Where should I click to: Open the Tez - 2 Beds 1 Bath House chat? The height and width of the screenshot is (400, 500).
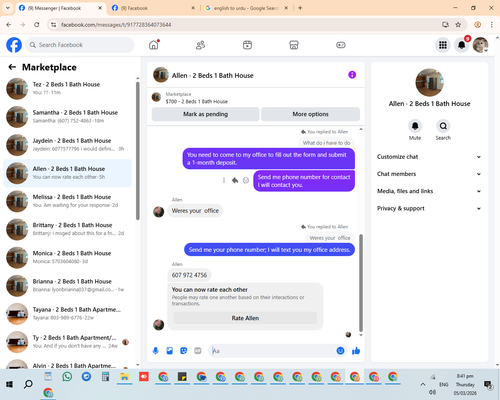coord(67,89)
